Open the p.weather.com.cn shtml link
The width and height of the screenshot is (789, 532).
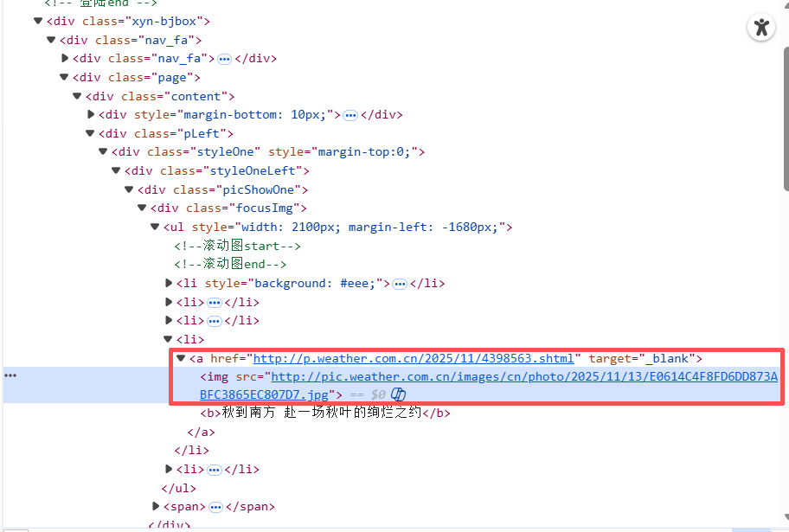tap(414, 358)
